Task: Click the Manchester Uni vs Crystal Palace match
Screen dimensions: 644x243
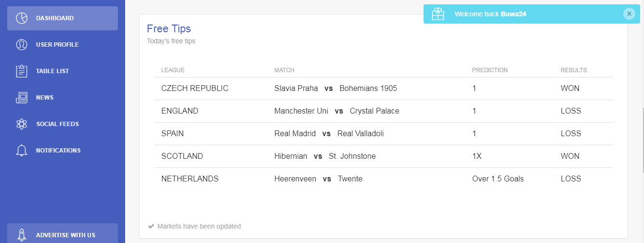Action: [337, 111]
